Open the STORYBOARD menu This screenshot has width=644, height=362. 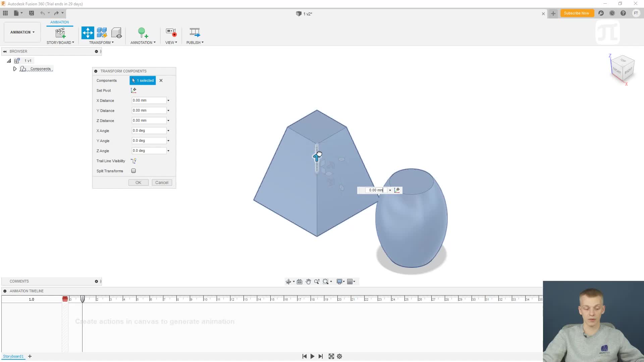60,43
